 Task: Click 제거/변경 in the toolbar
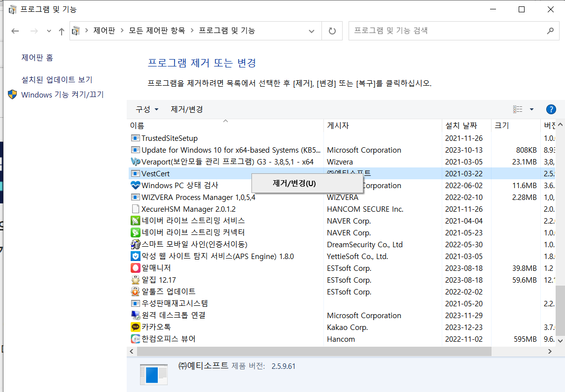[187, 109]
